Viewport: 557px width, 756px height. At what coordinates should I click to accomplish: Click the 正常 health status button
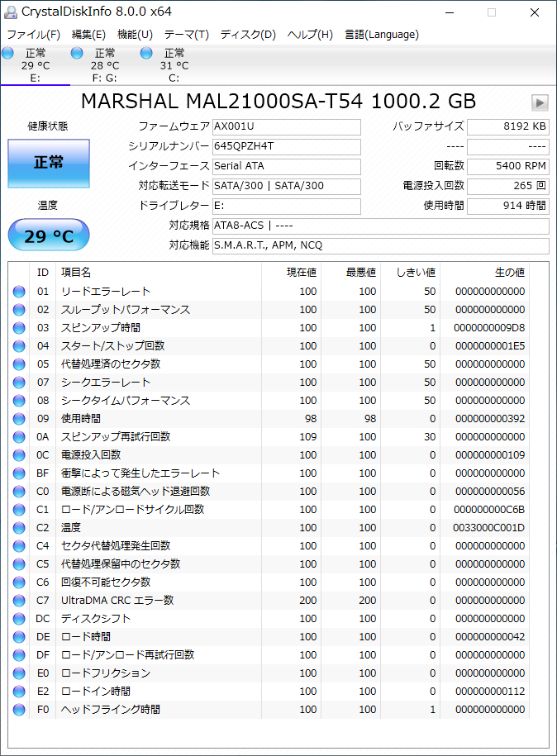49,164
